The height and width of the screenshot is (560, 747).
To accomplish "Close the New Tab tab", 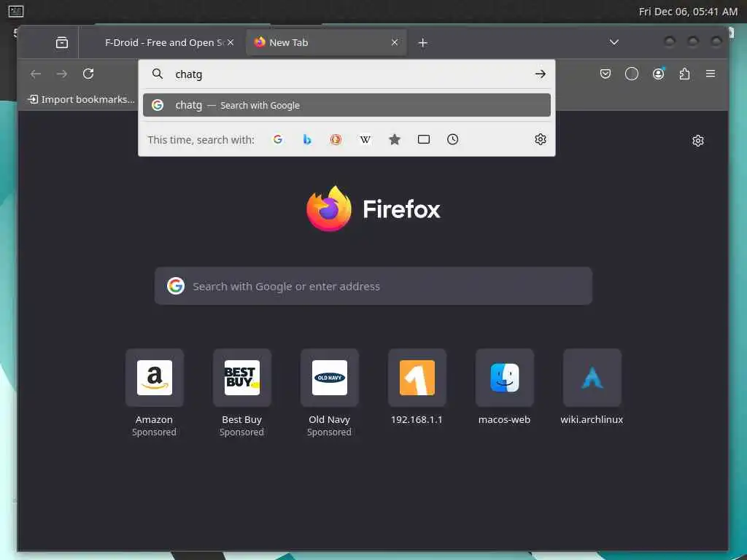I will [x=395, y=42].
